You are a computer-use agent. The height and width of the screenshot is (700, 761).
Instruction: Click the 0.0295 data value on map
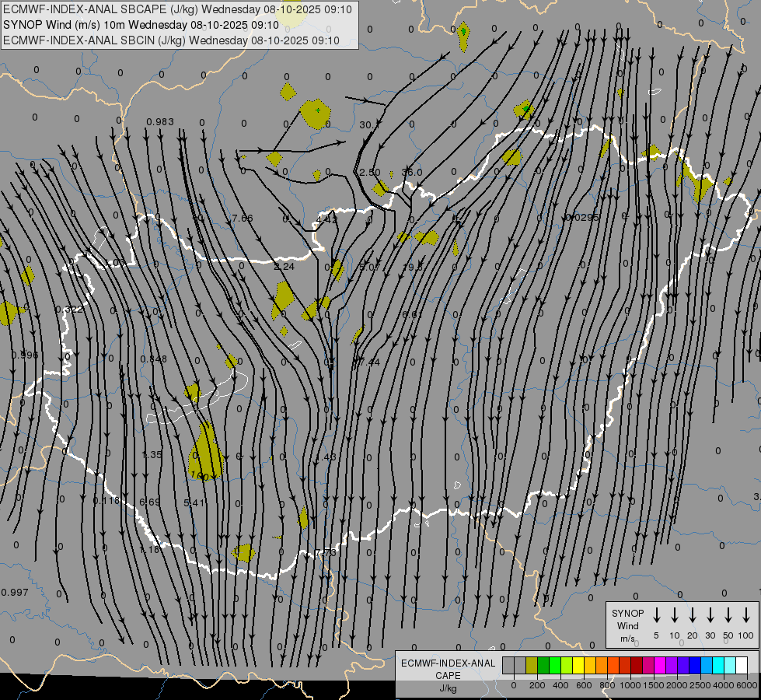(x=583, y=218)
